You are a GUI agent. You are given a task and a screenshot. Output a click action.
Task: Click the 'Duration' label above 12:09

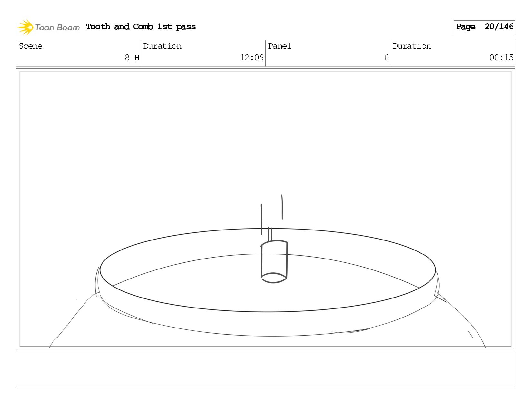(x=162, y=46)
